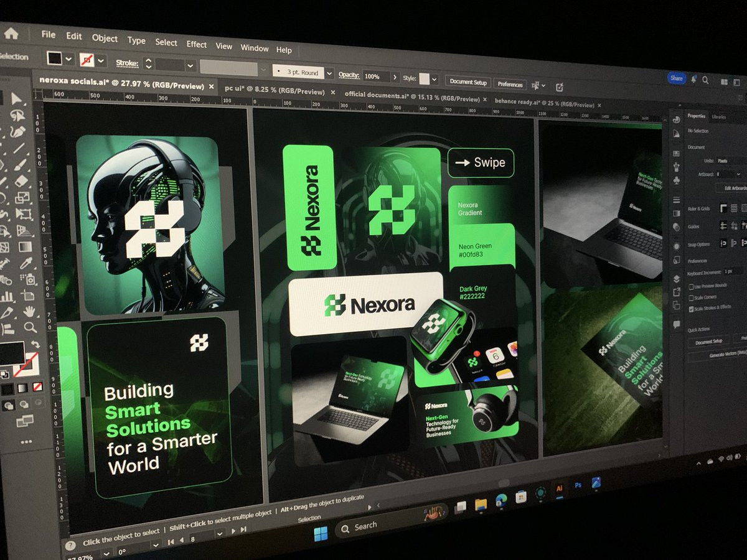Toggle Show Rulers icon in Properties
Screen dimensions: 747x560
coord(724,208)
